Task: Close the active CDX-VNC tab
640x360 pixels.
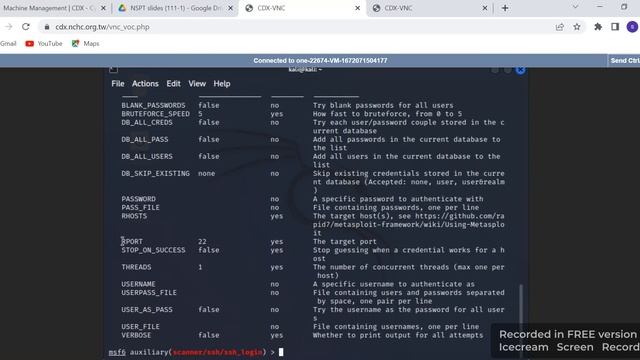Action: click(358, 8)
